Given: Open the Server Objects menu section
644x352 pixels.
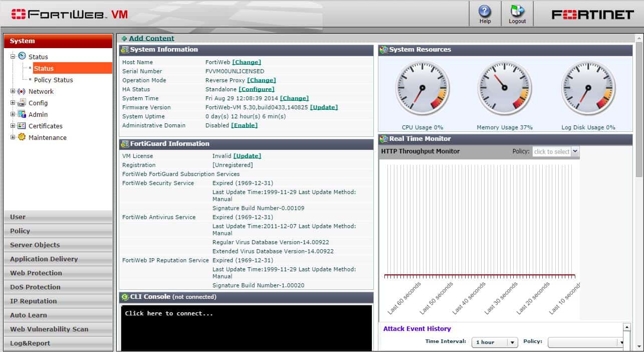Looking at the screenshot, I should pos(58,245).
